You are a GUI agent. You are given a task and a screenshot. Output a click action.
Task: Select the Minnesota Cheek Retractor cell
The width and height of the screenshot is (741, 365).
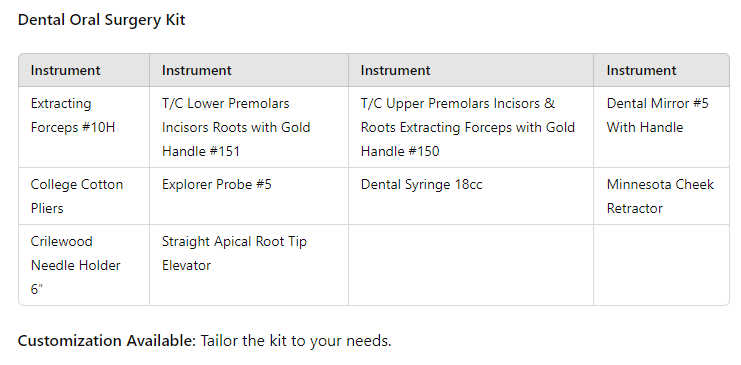click(662, 196)
